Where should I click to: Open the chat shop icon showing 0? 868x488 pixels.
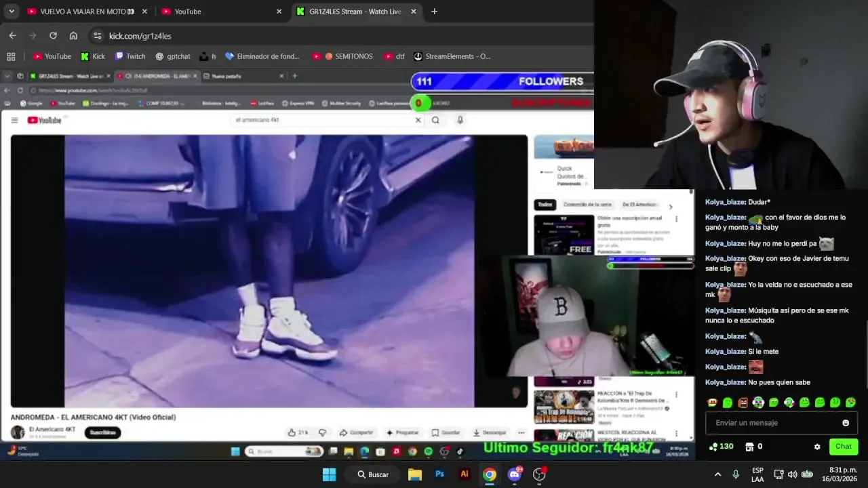(753, 447)
